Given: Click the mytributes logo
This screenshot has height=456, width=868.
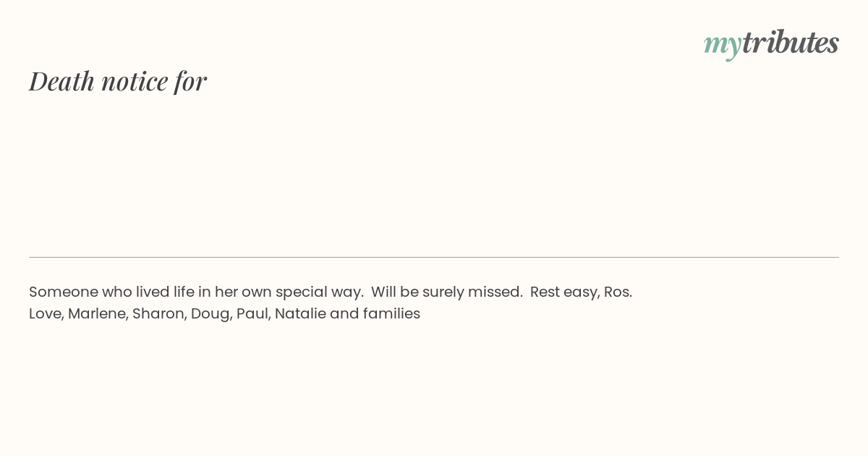Looking at the screenshot, I should click(x=771, y=43).
